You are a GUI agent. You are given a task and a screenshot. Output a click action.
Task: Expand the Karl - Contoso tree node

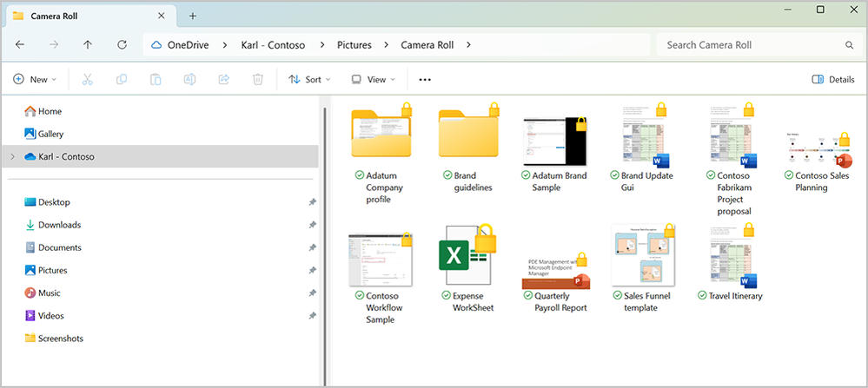pyautogui.click(x=13, y=157)
